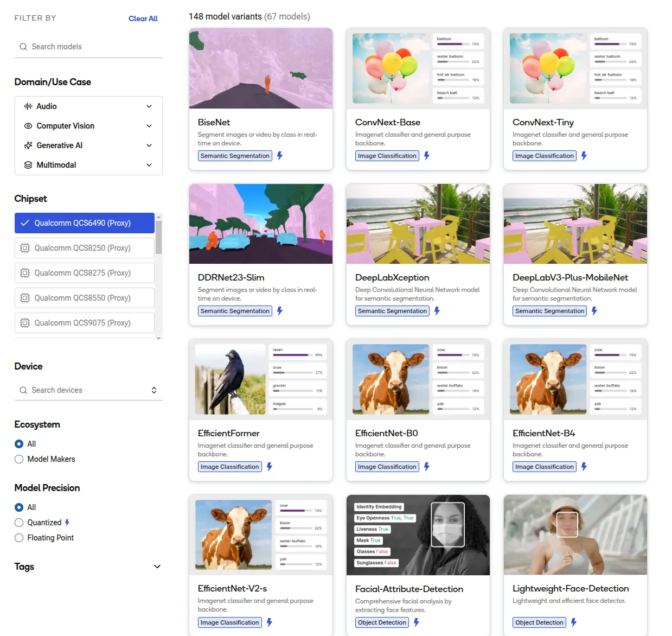Click the Lightweight-Face-Detection runner thumbnail

tap(575, 535)
